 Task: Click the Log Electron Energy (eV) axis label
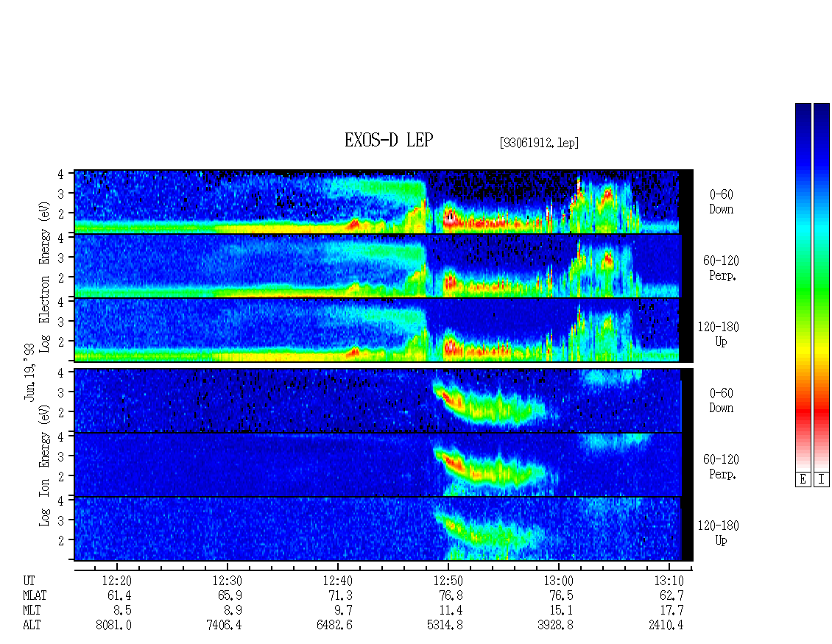tap(45, 277)
